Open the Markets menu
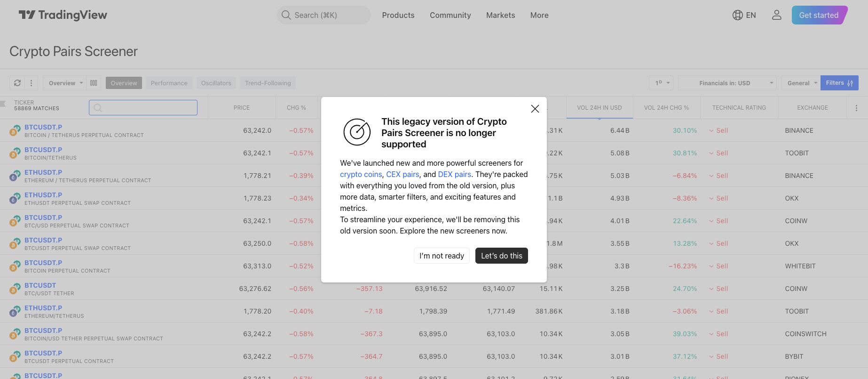Viewport: 868px width, 379px height. click(501, 15)
